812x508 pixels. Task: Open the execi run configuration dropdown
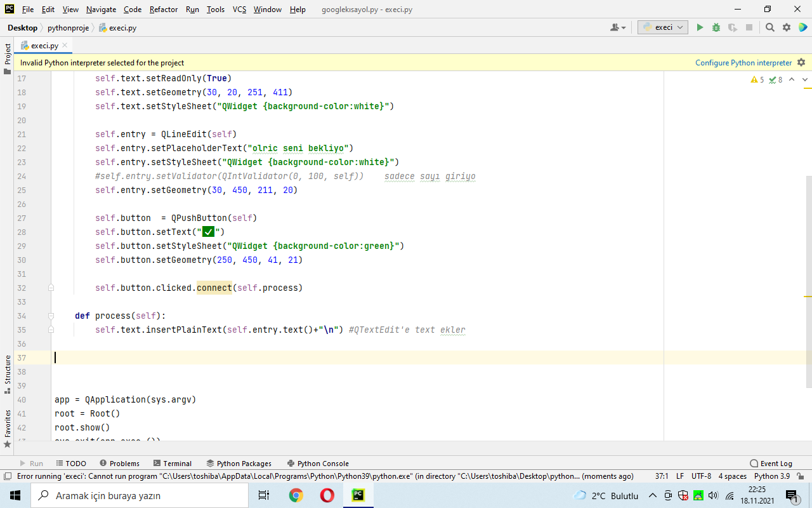662,27
